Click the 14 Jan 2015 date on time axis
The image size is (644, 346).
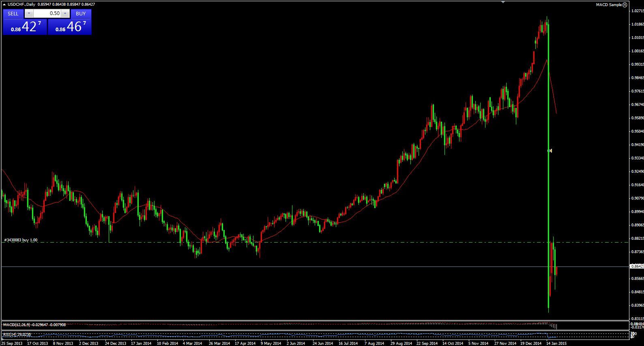pos(556,343)
